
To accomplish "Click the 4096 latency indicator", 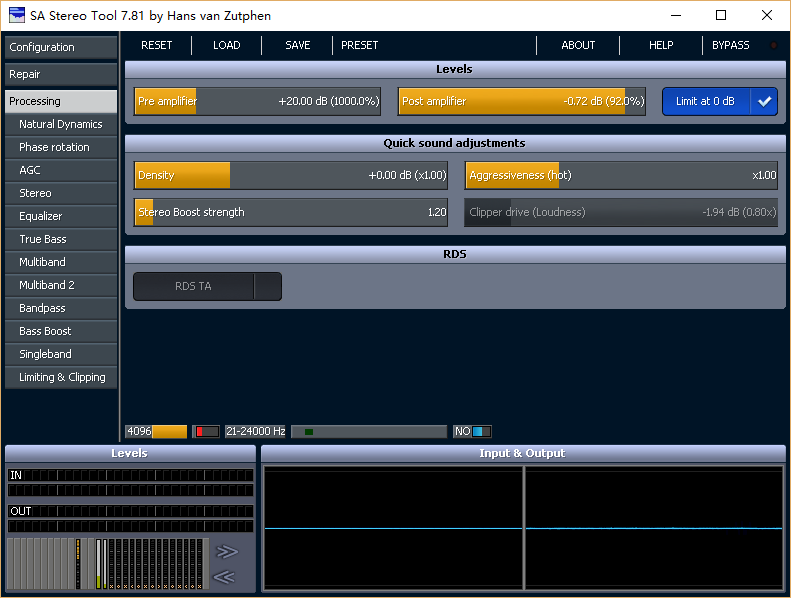I will click(x=156, y=431).
